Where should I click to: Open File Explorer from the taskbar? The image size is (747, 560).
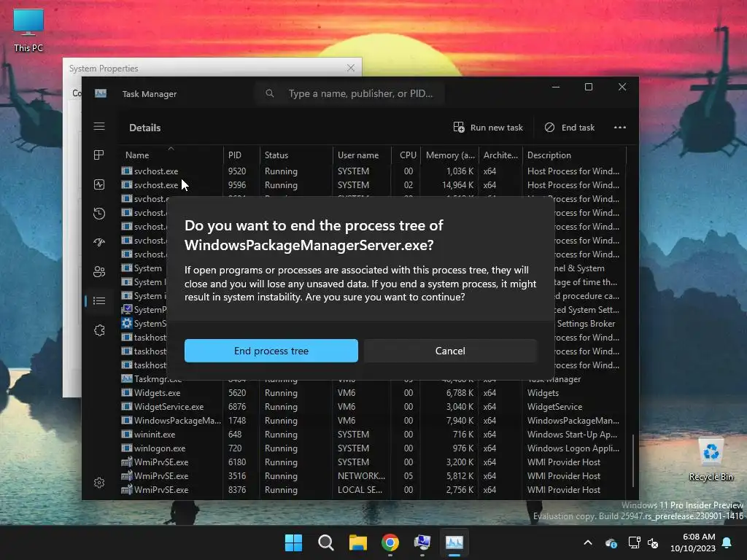357,542
